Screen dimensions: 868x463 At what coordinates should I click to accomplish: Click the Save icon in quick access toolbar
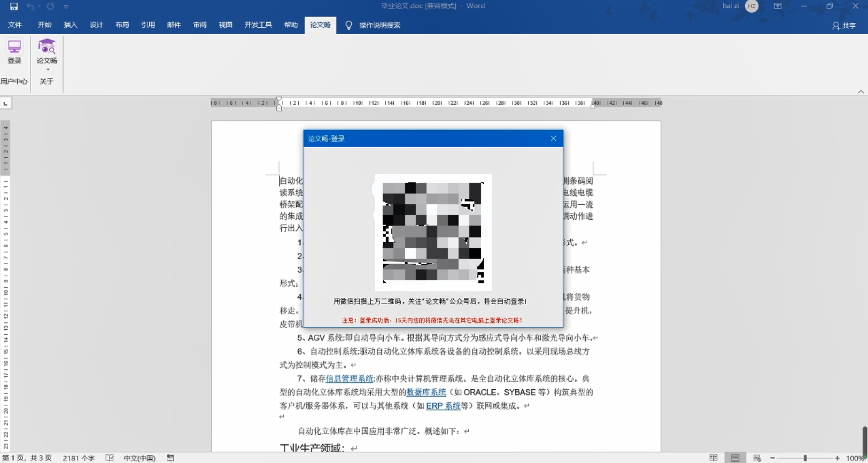pos(14,6)
